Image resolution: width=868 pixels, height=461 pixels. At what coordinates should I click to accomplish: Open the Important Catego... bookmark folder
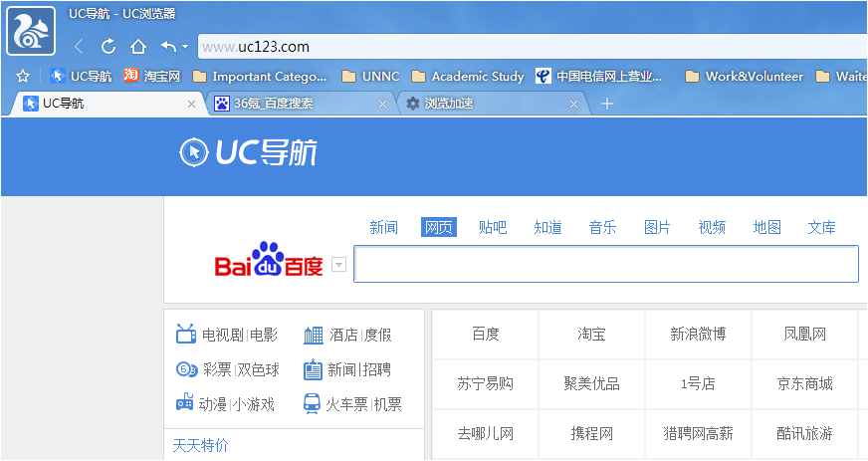260,77
